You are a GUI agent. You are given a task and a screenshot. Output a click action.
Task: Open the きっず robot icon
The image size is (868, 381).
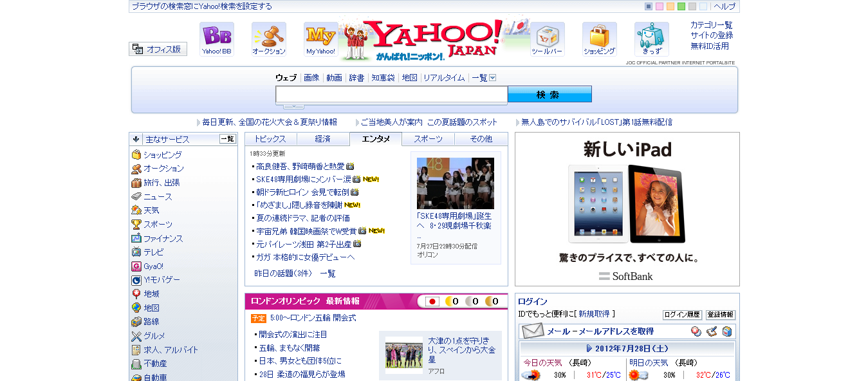tap(652, 39)
